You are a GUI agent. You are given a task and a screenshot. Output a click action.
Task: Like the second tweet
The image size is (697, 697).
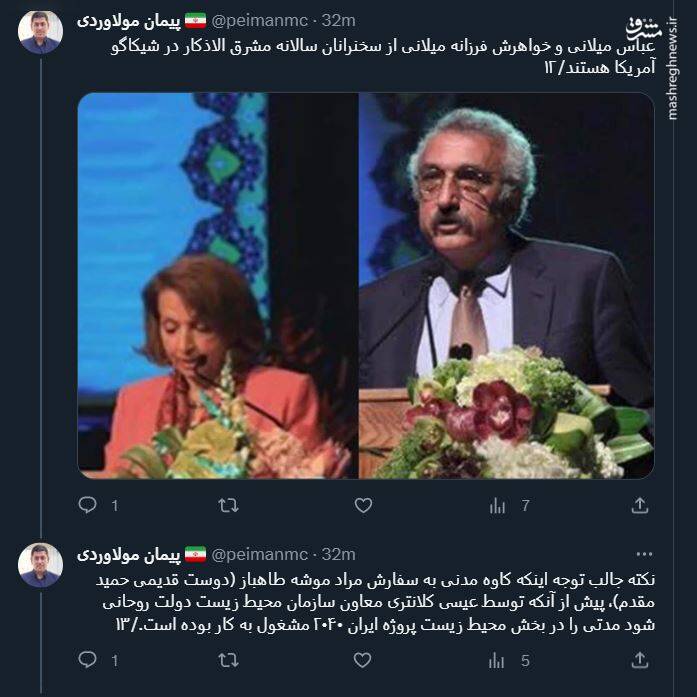(362, 661)
